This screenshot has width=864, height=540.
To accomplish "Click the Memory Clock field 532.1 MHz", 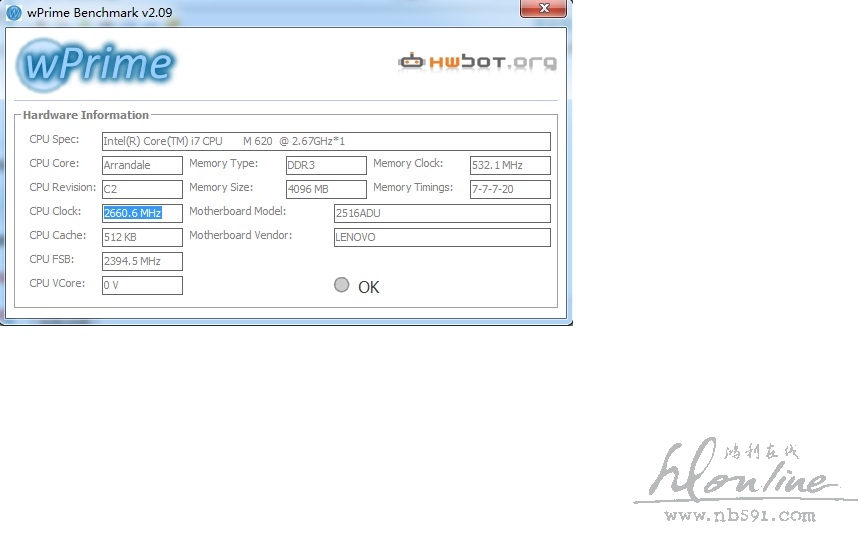I will click(510, 165).
